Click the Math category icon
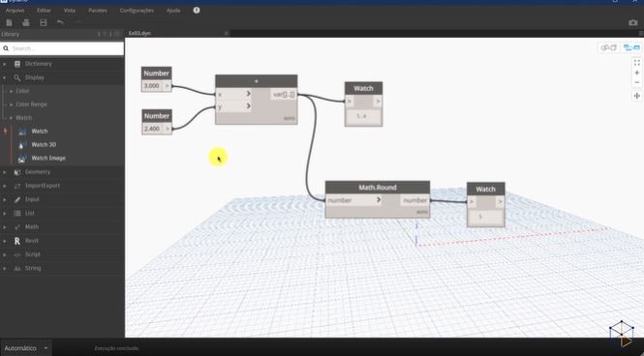The height and width of the screenshot is (356, 644). (17, 226)
